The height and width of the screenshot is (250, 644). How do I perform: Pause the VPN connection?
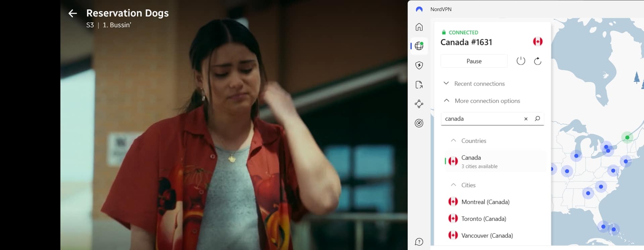pyautogui.click(x=474, y=61)
